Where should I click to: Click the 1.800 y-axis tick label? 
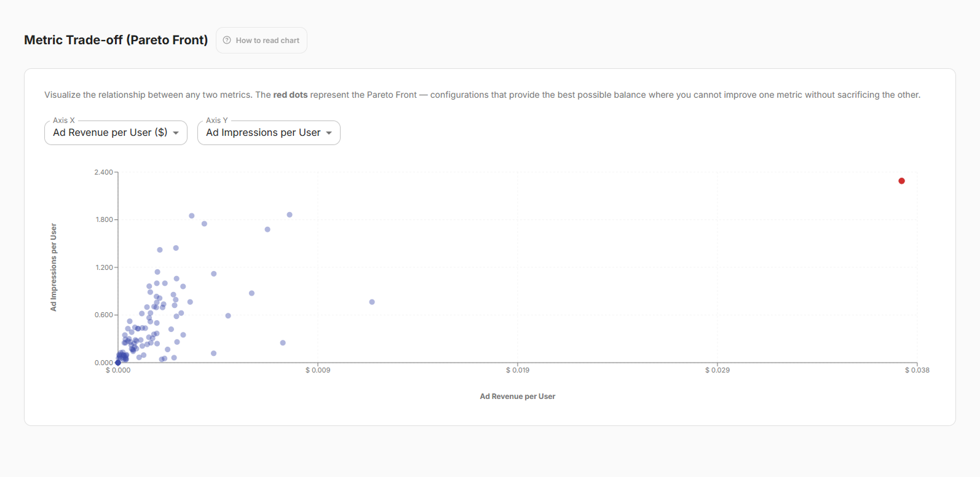(104, 219)
